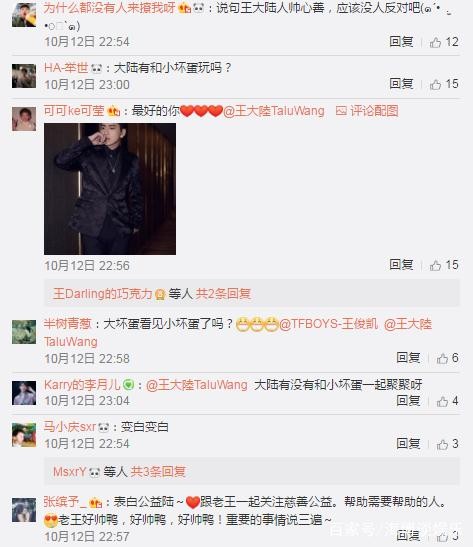473x547 pixels.
Task: Like the comment by HA-举世
Action: click(x=435, y=84)
